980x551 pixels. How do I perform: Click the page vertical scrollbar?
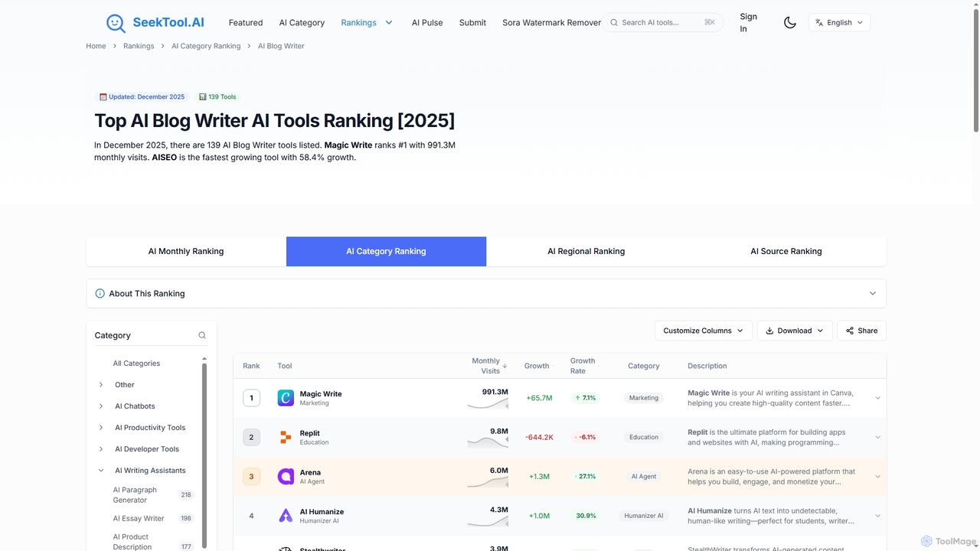click(x=975, y=69)
